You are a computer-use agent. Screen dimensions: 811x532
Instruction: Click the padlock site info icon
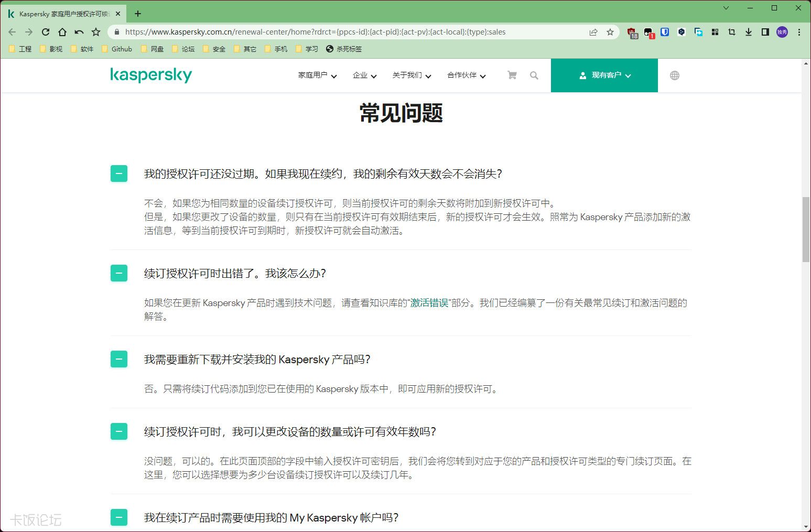[117, 32]
